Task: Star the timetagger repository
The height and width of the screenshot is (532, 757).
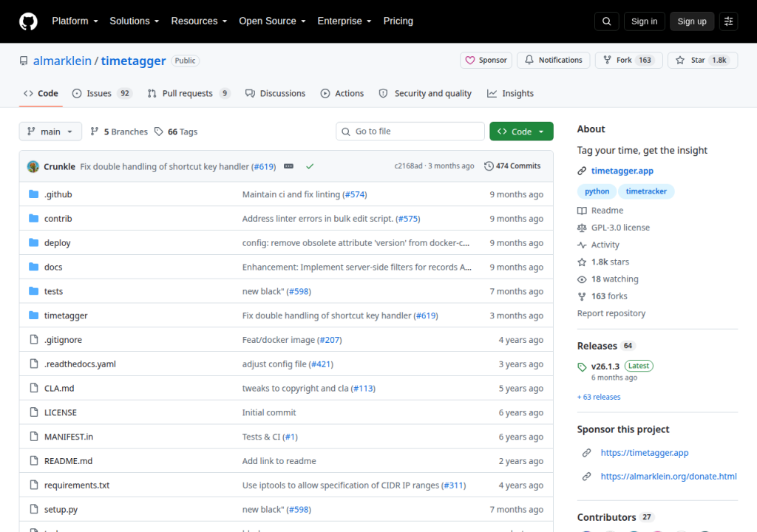Action: click(702, 61)
